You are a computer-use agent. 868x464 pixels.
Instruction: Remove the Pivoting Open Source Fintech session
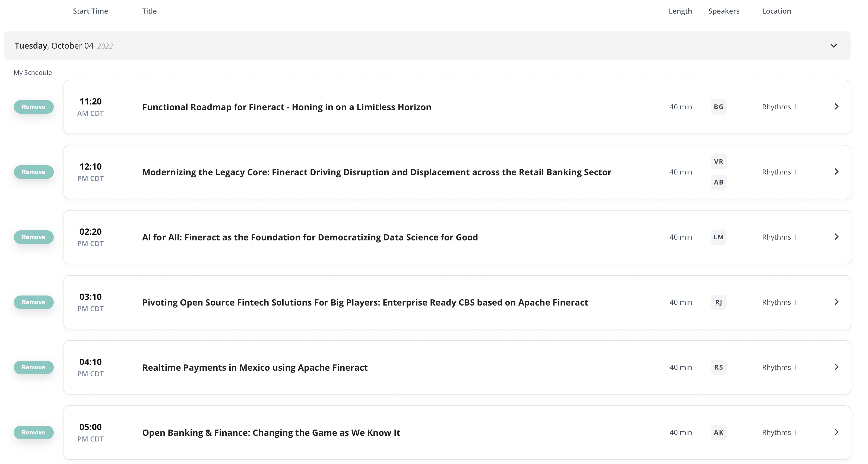pyautogui.click(x=33, y=302)
